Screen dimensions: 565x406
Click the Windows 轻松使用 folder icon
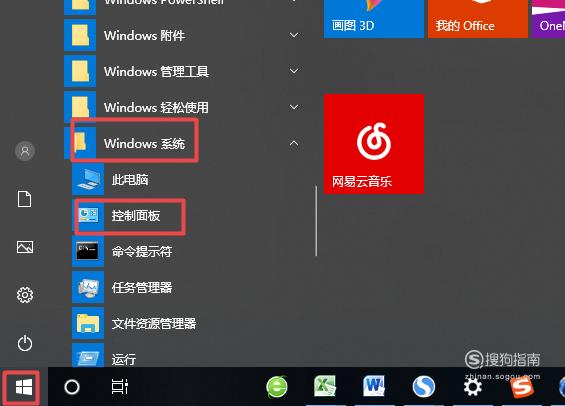pos(80,107)
